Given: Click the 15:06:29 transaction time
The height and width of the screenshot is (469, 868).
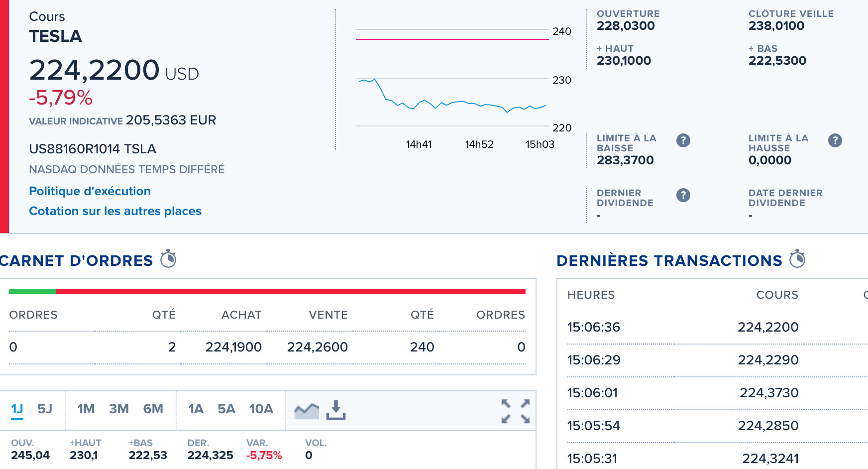Looking at the screenshot, I should click(x=594, y=360).
